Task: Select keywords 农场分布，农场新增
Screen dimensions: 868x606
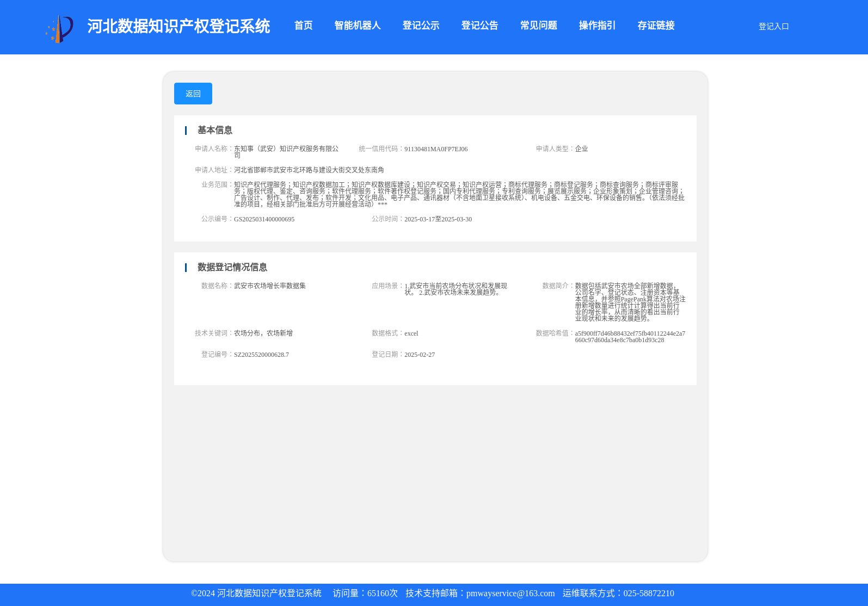Action: 263,333
